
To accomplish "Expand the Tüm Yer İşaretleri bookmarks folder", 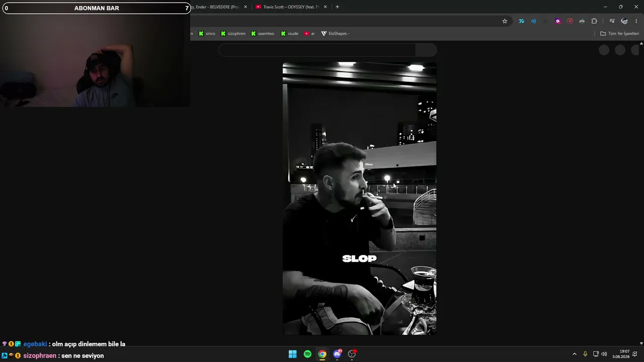I will click(x=619, y=34).
